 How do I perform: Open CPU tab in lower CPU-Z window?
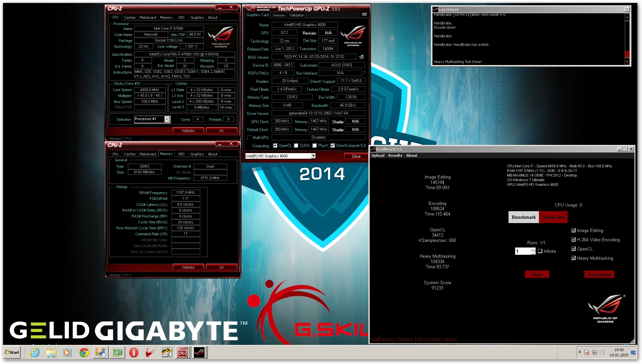(x=115, y=154)
